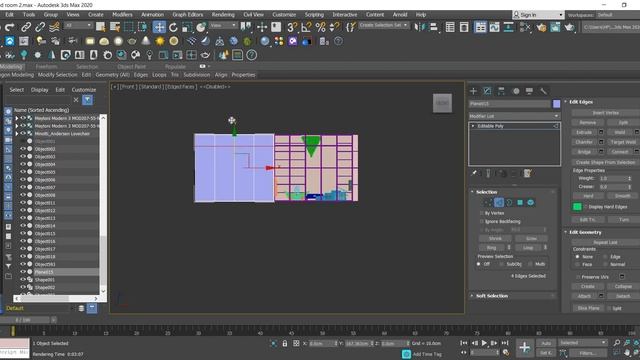This screenshot has width=640, height=360.
Task: Click the Unlink Selection icon
Action: tap(40, 27)
